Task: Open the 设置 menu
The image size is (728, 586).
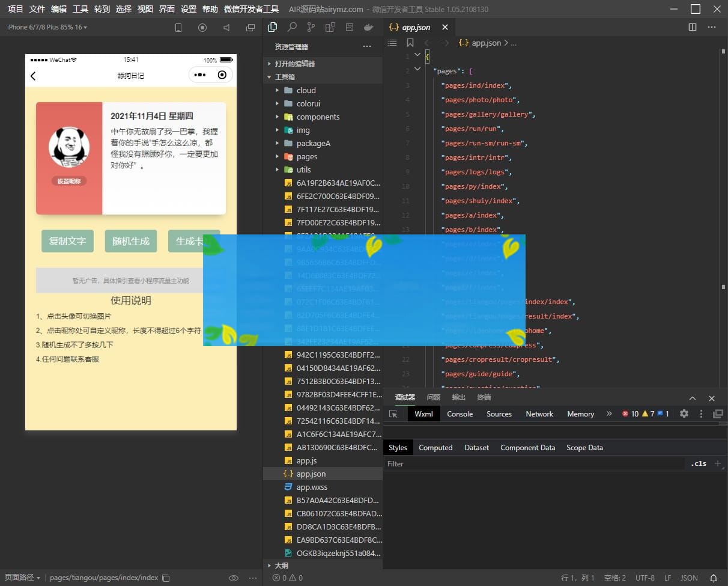Action: pos(189,9)
